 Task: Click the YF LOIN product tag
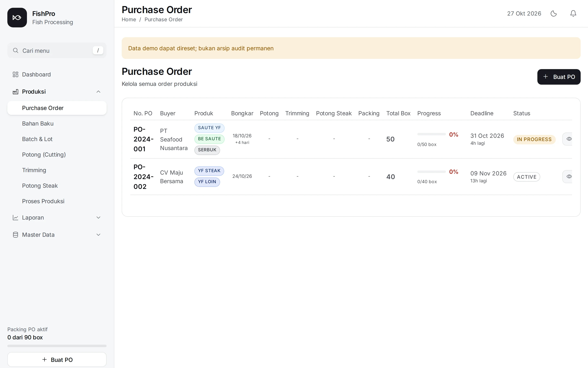pos(207,182)
